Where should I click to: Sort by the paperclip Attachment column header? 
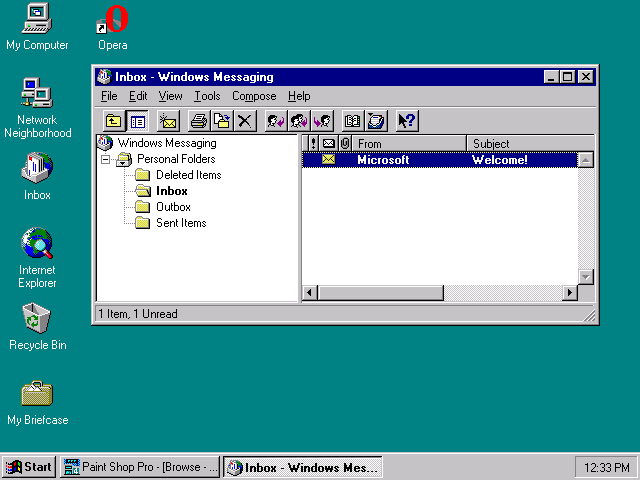pyautogui.click(x=345, y=143)
